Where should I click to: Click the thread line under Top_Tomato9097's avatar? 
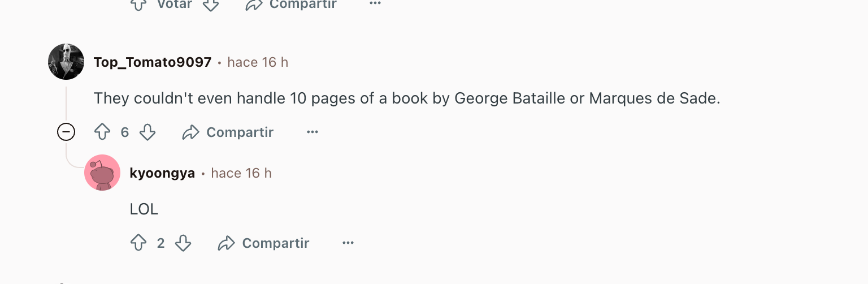click(66, 105)
